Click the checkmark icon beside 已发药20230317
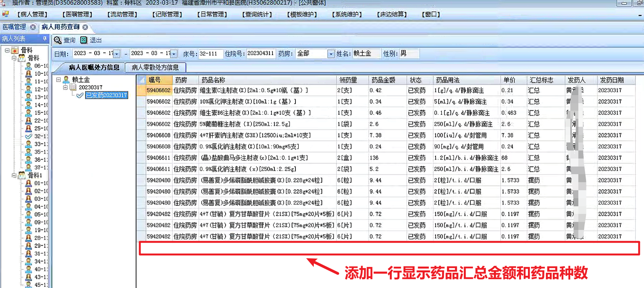 [x=80, y=95]
